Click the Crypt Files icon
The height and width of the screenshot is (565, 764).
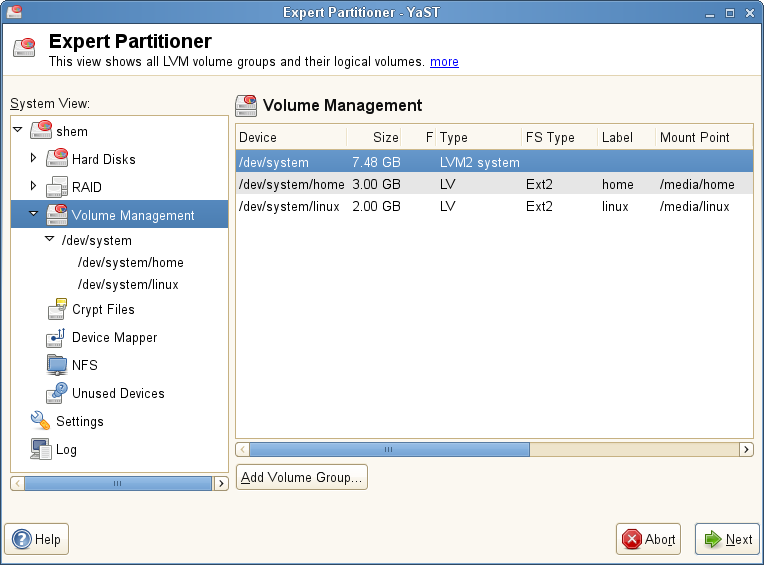pyautogui.click(x=57, y=309)
